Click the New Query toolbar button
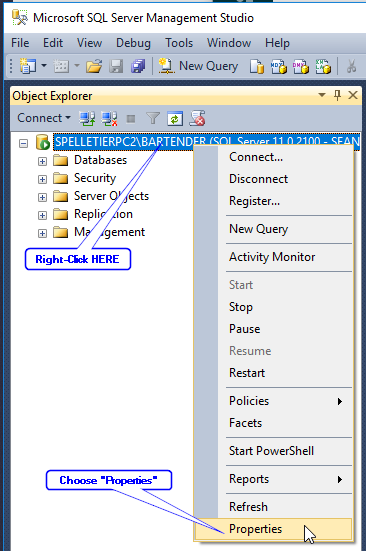Image resolution: width=366 pixels, height=551 pixels. (198, 66)
